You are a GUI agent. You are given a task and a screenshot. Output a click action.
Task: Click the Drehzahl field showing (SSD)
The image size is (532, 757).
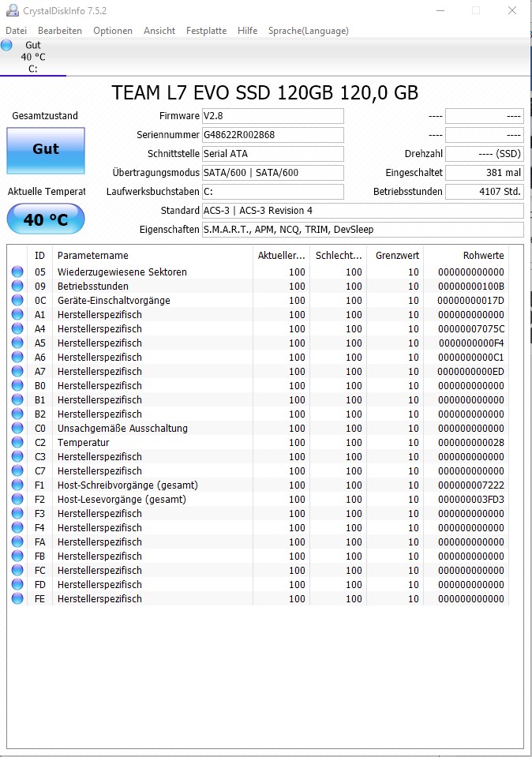tap(484, 153)
